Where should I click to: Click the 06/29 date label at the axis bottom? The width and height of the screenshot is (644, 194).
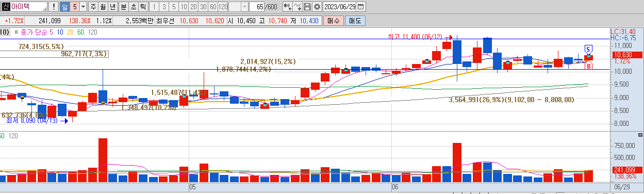622,186
